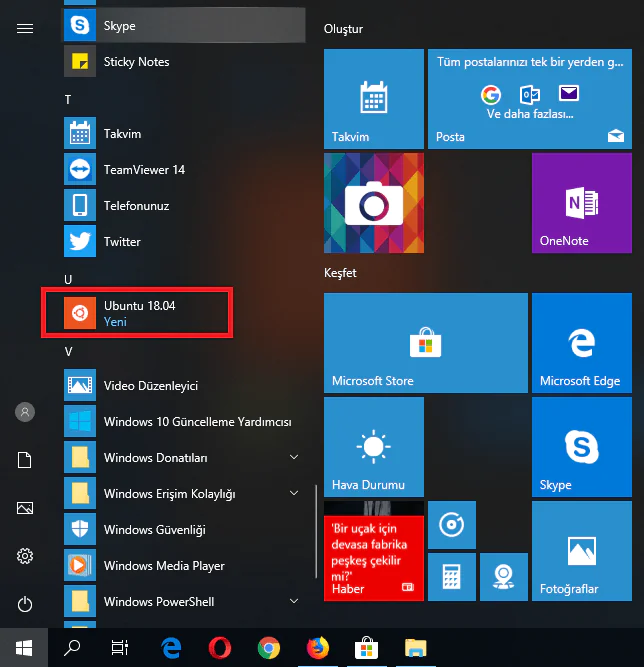Expand the Windows Donatıları folder
Image resolution: width=644 pixels, height=667 pixels.
pyautogui.click(x=294, y=458)
